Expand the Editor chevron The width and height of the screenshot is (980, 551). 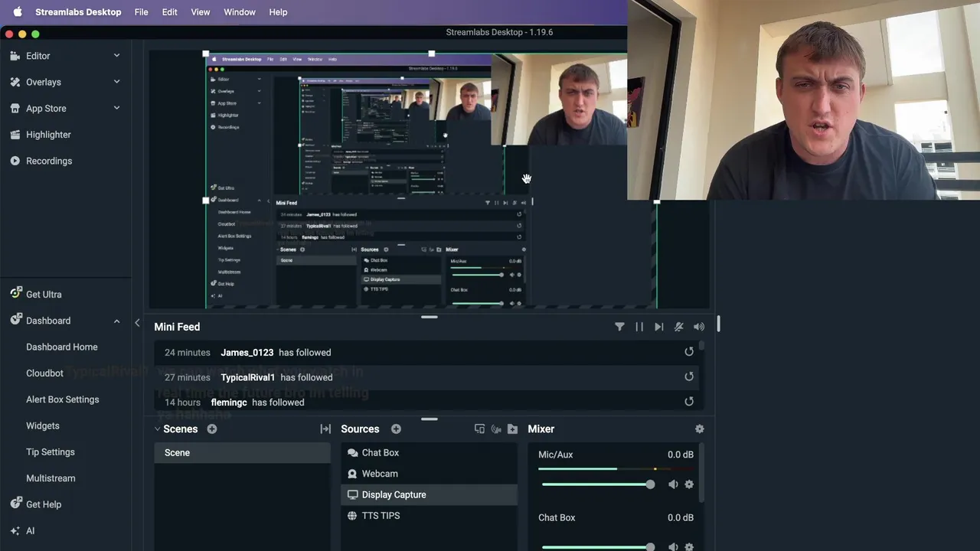[x=116, y=56]
